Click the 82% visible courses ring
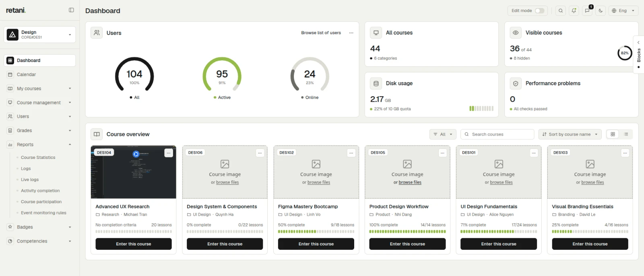Screen dimensions: 644x276 (x=625, y=53)
